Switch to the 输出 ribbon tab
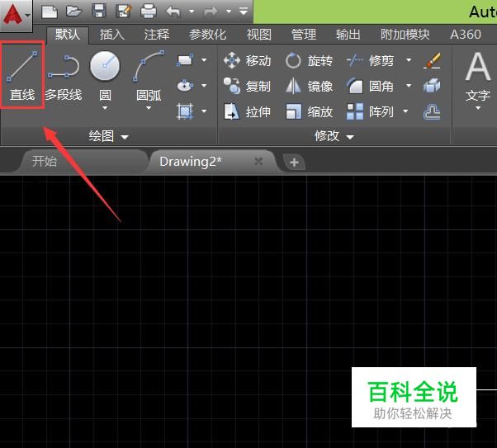 point(348,35)
